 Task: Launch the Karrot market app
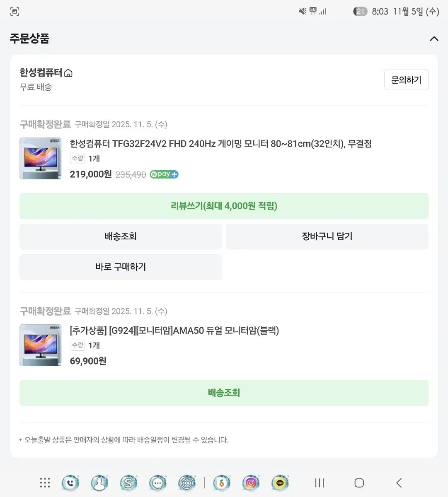point(221,483)
